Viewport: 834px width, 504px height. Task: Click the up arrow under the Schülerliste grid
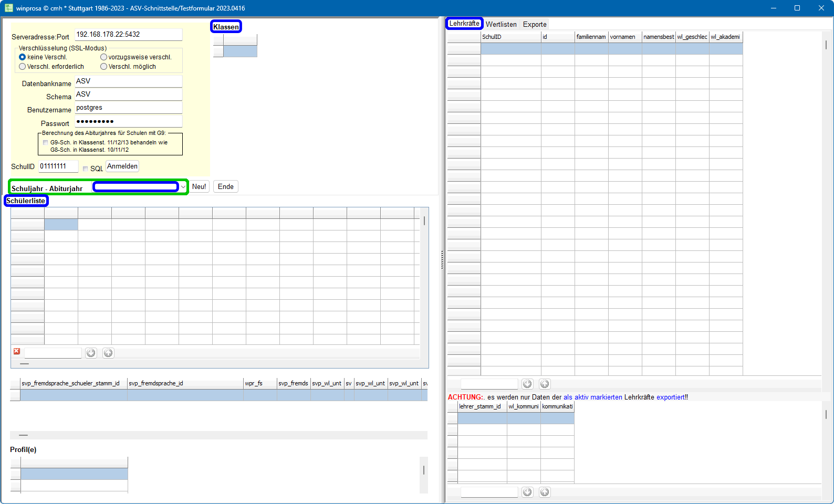[108, 353]
